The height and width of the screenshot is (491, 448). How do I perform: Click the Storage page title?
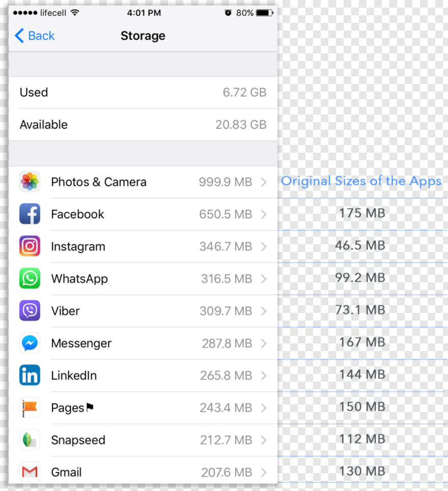tap(143, 36)
